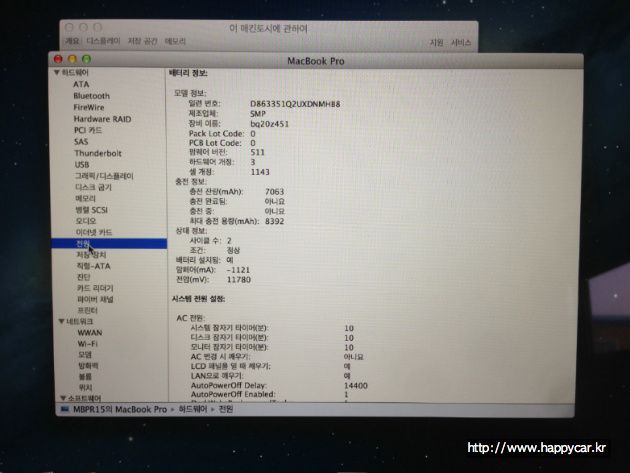This screenshot has width=630, height=473.
Task: Open Wi-Fi network information
Action: (x=88, y=344)
